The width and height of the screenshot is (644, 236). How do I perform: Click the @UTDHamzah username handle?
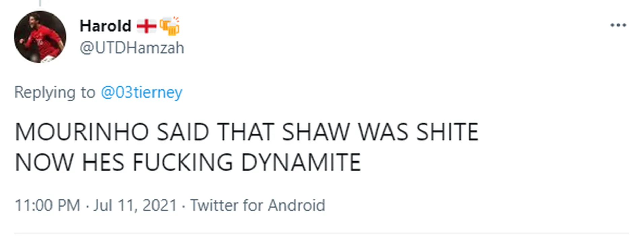point(132,48)
